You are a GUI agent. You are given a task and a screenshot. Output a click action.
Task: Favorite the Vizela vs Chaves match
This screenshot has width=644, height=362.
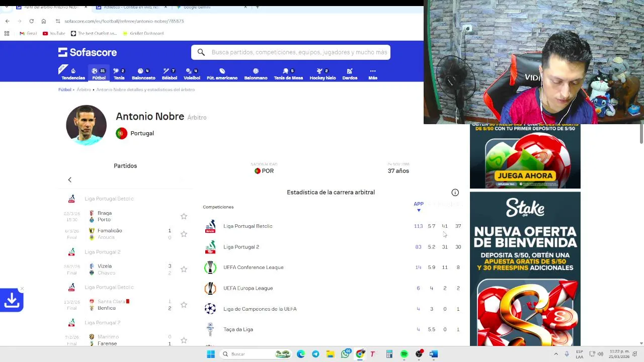tap(184, 269)
